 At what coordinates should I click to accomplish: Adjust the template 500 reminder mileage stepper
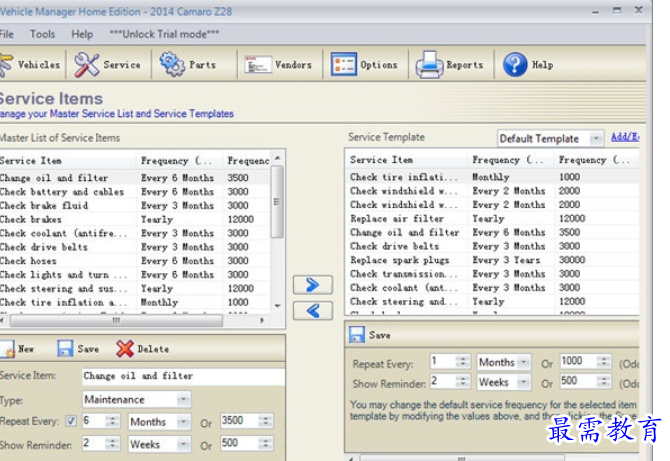coord(604,382)
